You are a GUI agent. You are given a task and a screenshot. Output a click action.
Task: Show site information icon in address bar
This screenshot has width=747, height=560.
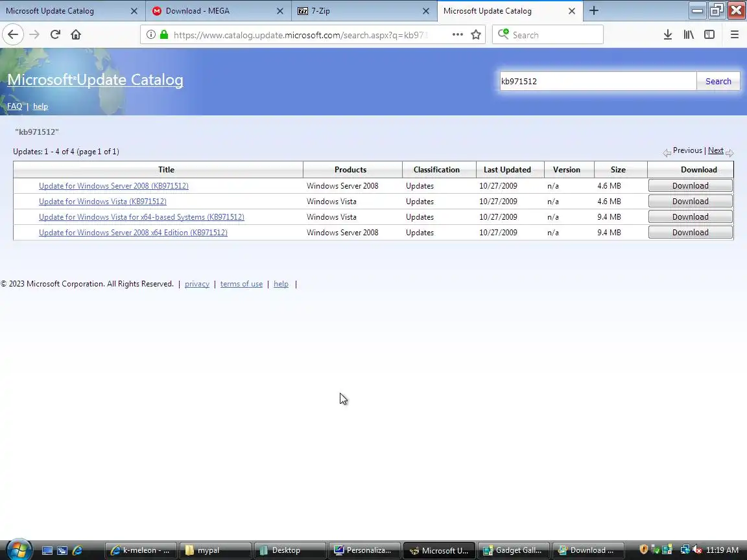(151, 35)
